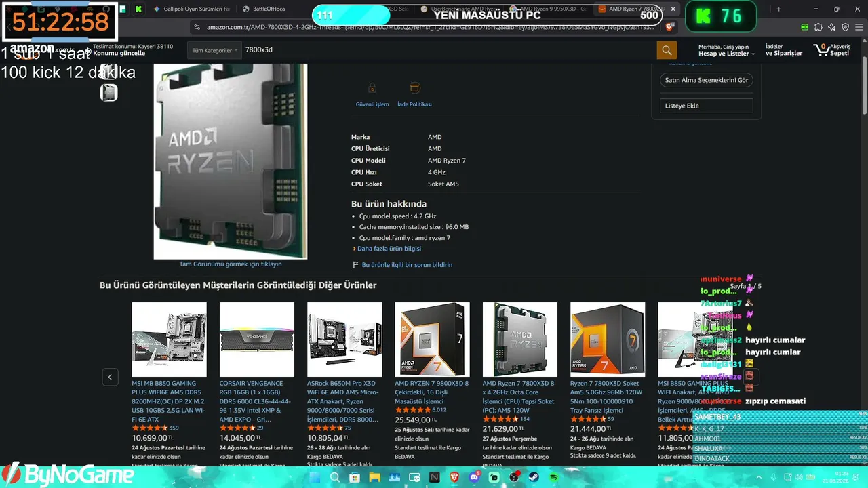Image resolution: width=868 pixels, height=488 pixels.
Task: Open AMD Ryzen 7 7800X3D Tepsi product image
Action: pyautogui.click(x=520, y=340)
